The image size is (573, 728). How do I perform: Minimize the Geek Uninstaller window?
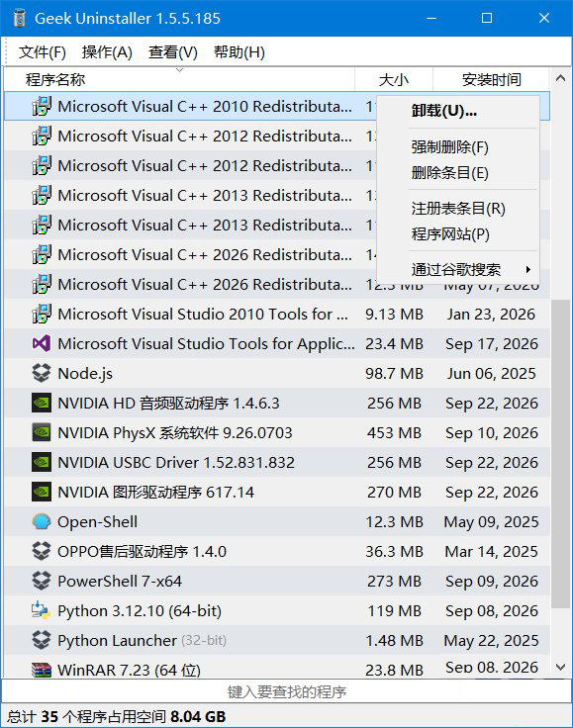pos(431,18)
